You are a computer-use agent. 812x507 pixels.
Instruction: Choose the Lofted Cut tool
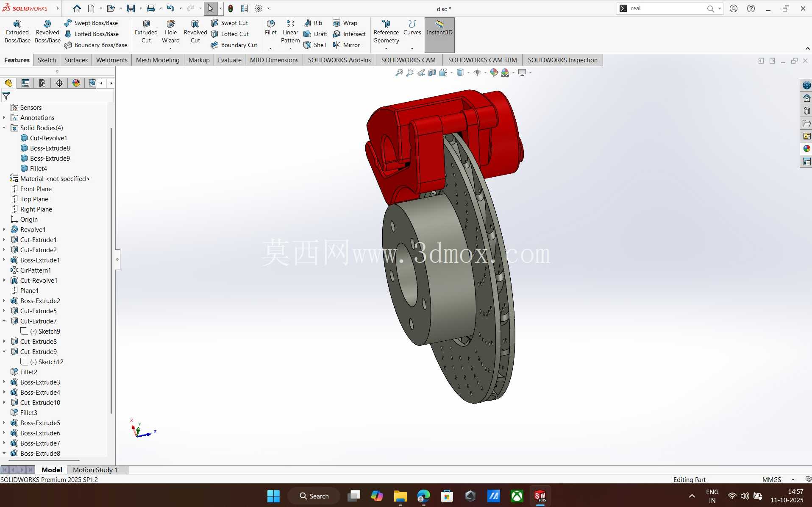click(x=230, y=34)
